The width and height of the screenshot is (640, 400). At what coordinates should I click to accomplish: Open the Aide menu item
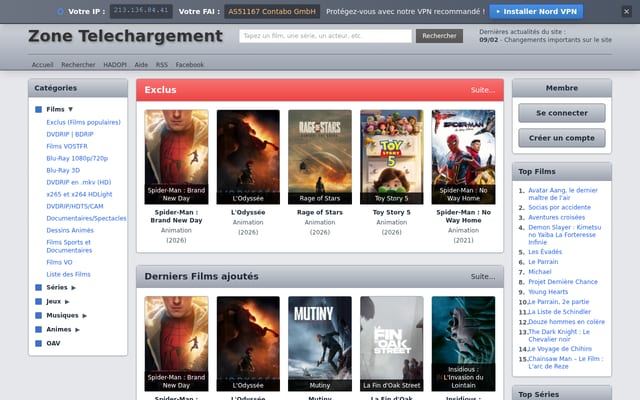coord(141,64)
